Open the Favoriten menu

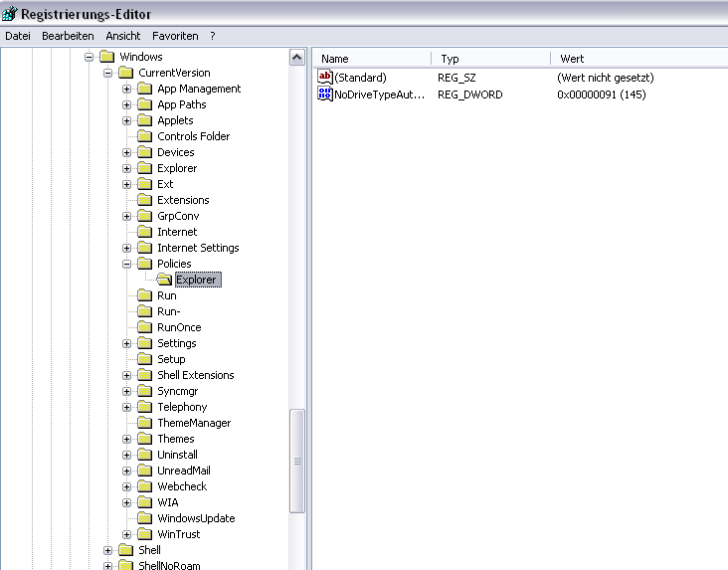(x=175, y=36)
